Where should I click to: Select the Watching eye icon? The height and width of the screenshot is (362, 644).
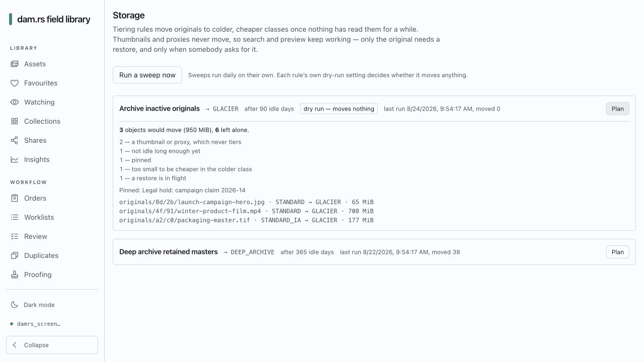[15, 102]
